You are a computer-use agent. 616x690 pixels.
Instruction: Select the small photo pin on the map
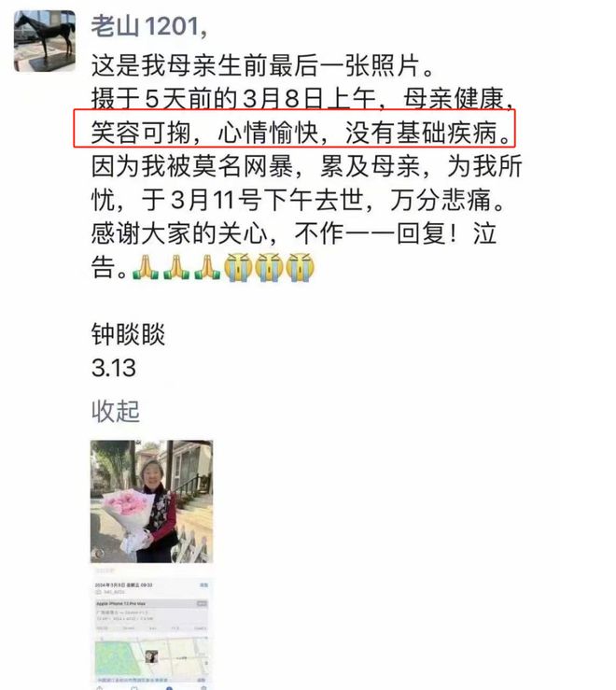point(152,657)
